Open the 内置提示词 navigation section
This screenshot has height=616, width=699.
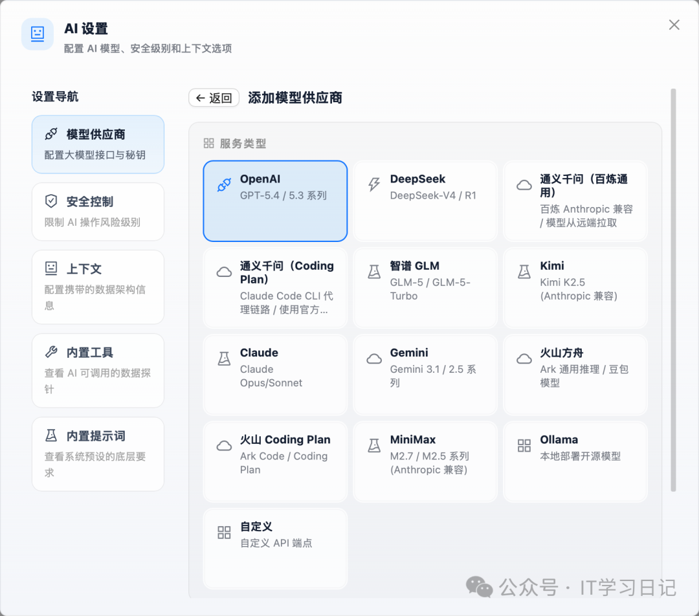coord(98,454)
